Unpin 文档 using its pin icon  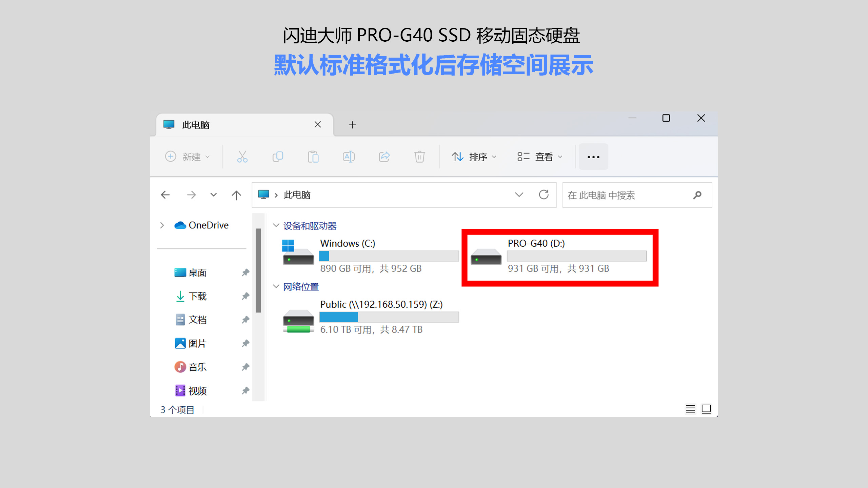click(x=245, y=320)
